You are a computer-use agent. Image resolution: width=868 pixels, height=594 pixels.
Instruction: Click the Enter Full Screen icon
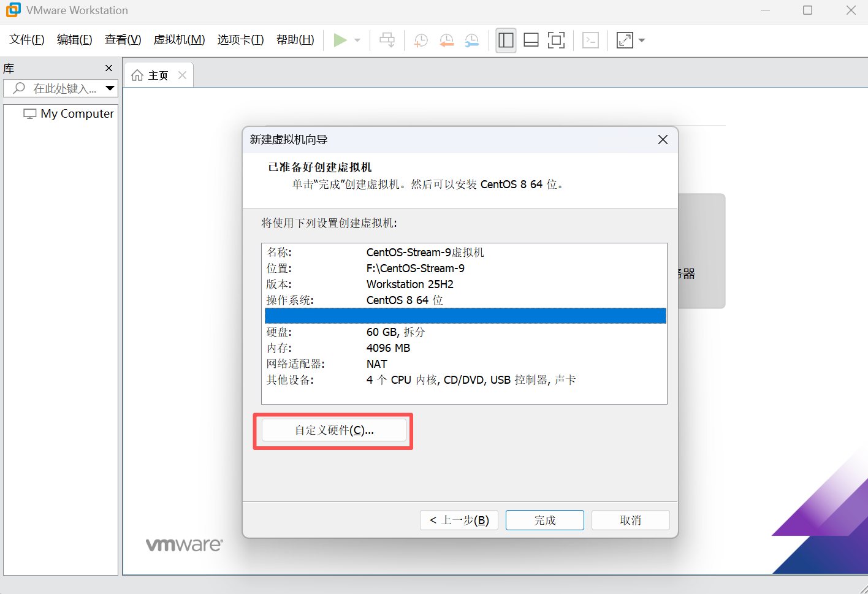[556, 40]
